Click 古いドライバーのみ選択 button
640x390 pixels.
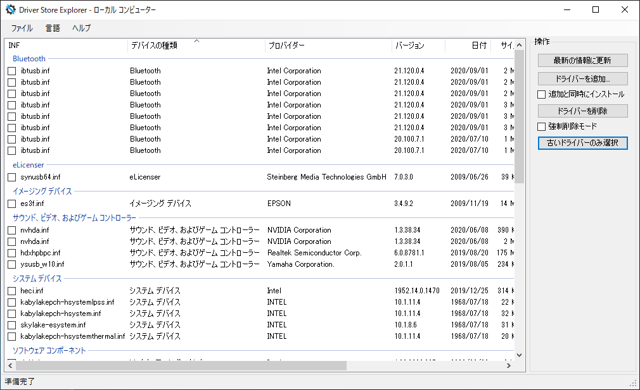[x=582, y=143]
